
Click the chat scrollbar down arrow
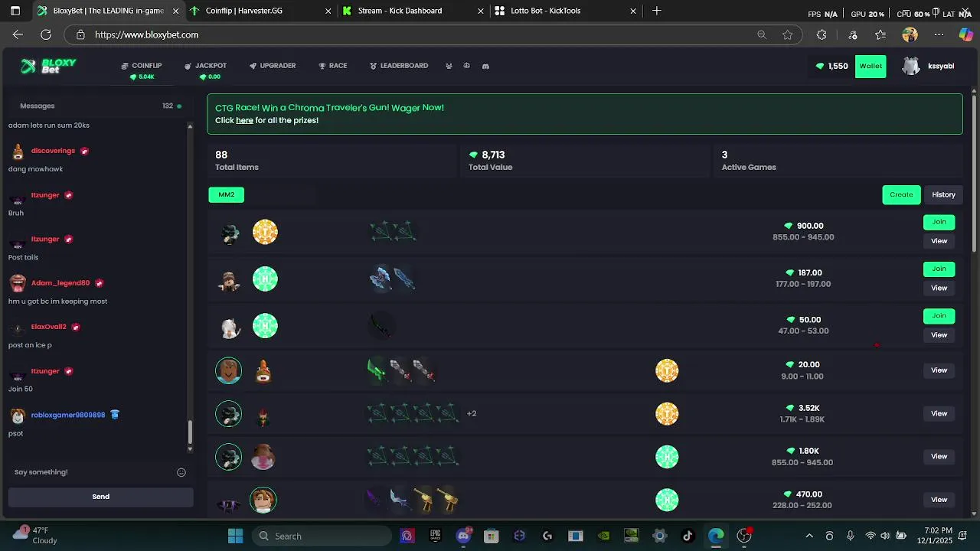coord(191,450)
